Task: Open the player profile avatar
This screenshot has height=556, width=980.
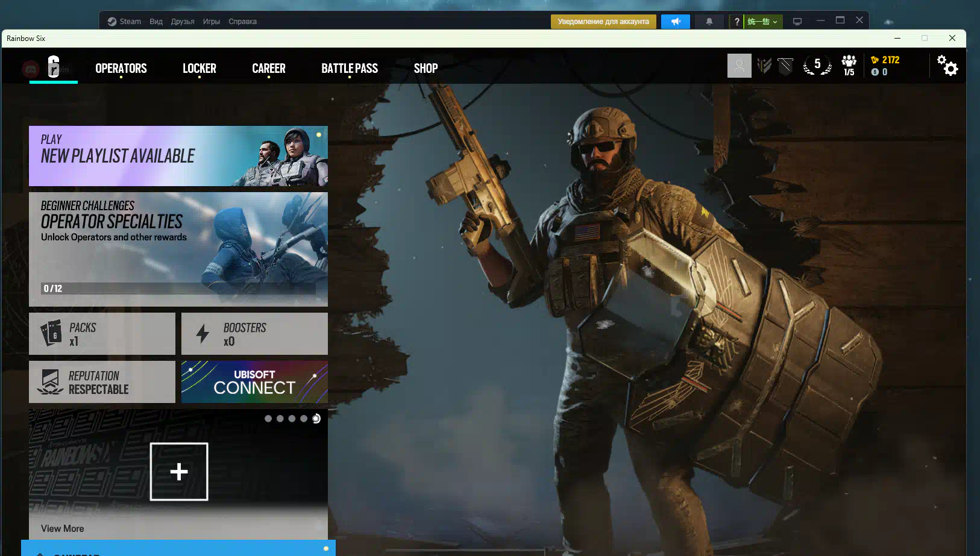Action: (739, 66)
